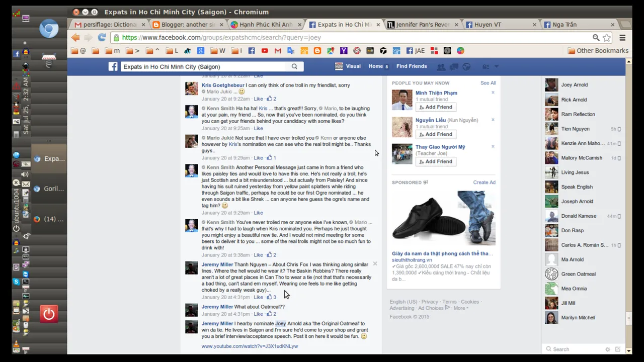This screenshot has height=362, width=644.
Task: Click the Facebook search magnifier button
Action: (x=294, y=66)
